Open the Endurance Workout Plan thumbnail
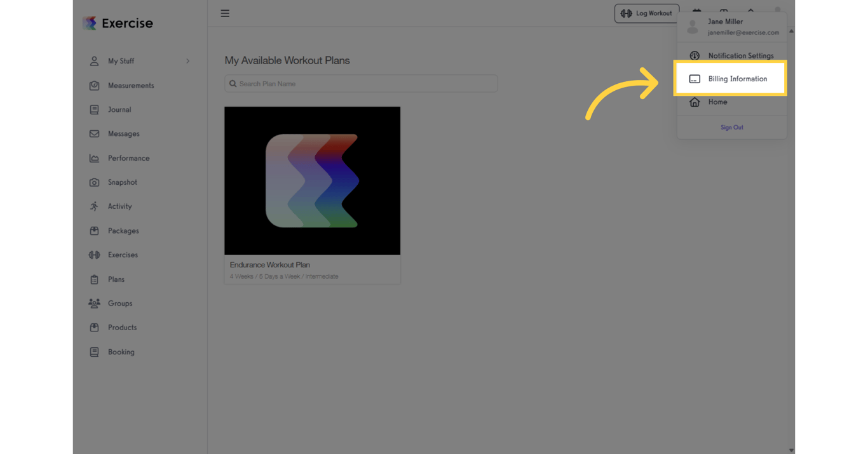 312,180
